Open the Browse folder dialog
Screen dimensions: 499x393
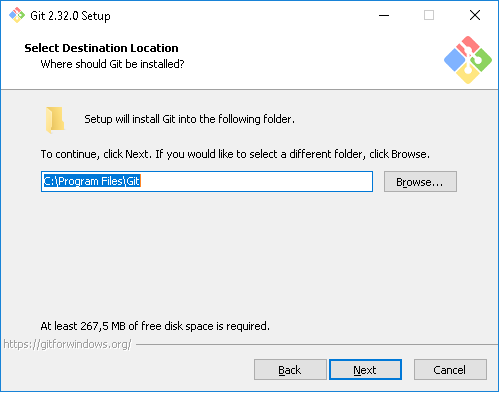(420, 182)
